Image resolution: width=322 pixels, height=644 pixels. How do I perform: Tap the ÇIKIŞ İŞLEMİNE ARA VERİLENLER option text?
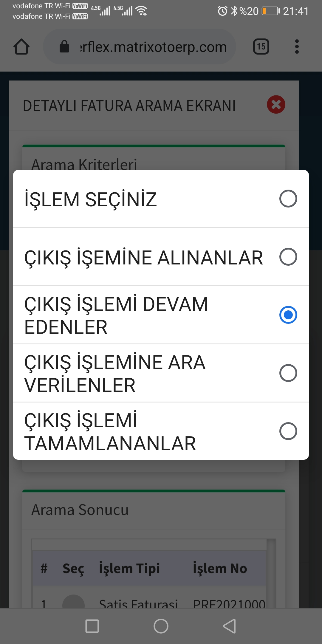coord(115,374)
